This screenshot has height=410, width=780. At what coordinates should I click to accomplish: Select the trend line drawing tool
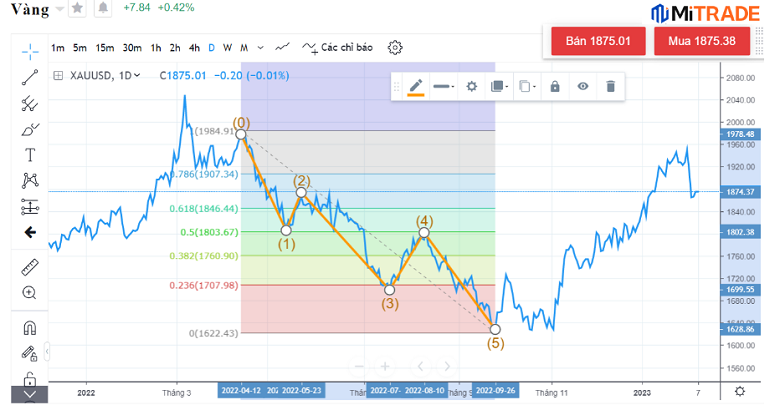coord(30,76)
